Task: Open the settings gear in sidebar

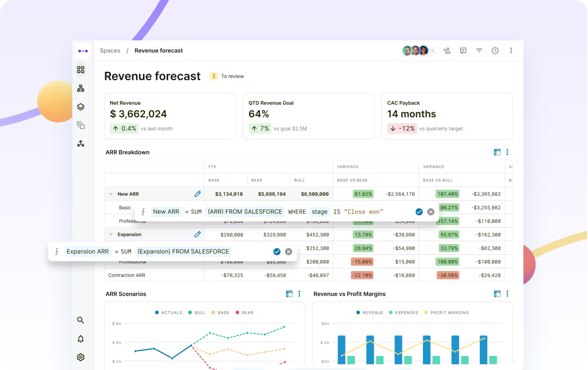Action: coord(81,357)
